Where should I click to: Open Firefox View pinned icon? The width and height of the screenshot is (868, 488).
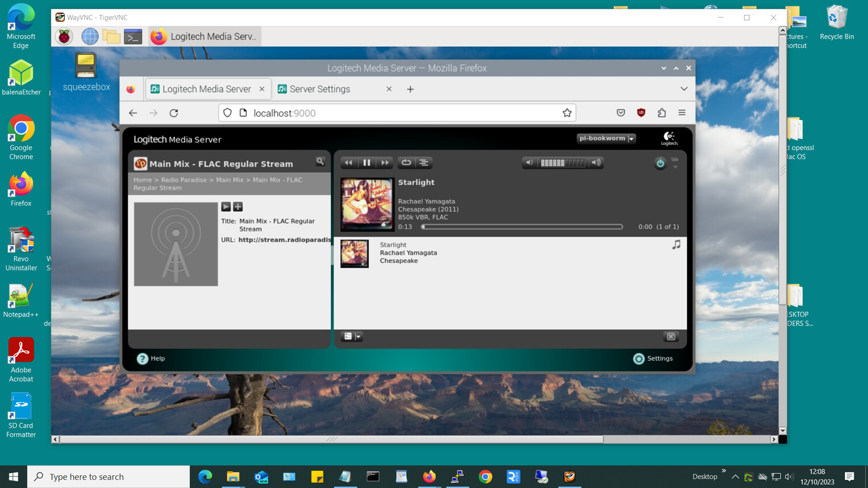(131, 89)
